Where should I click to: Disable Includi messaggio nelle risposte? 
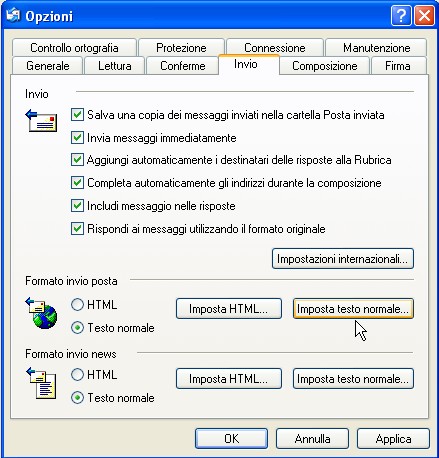(x=77, y=205)
